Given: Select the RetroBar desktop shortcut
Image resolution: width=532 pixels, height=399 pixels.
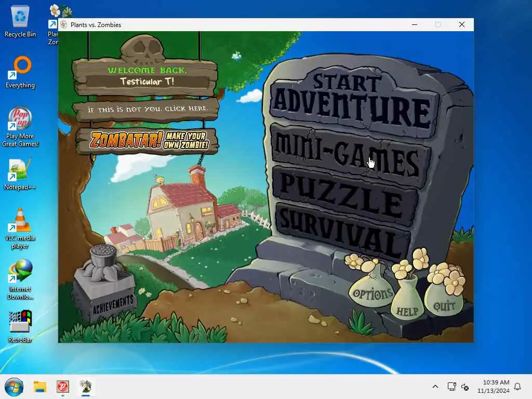Looking at the screenshot, I should 20,326.
